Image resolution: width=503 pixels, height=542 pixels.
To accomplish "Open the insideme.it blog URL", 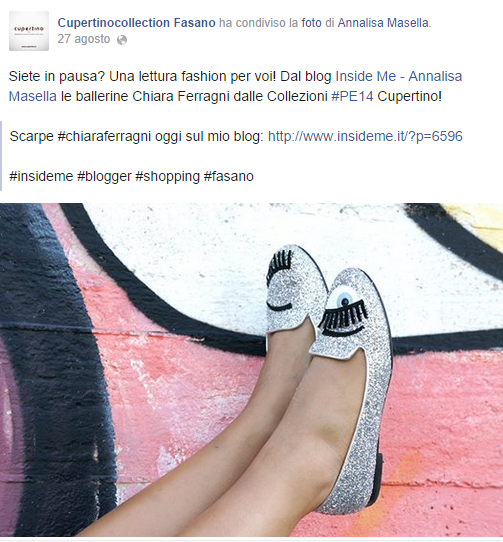I will tap(365, 137).
